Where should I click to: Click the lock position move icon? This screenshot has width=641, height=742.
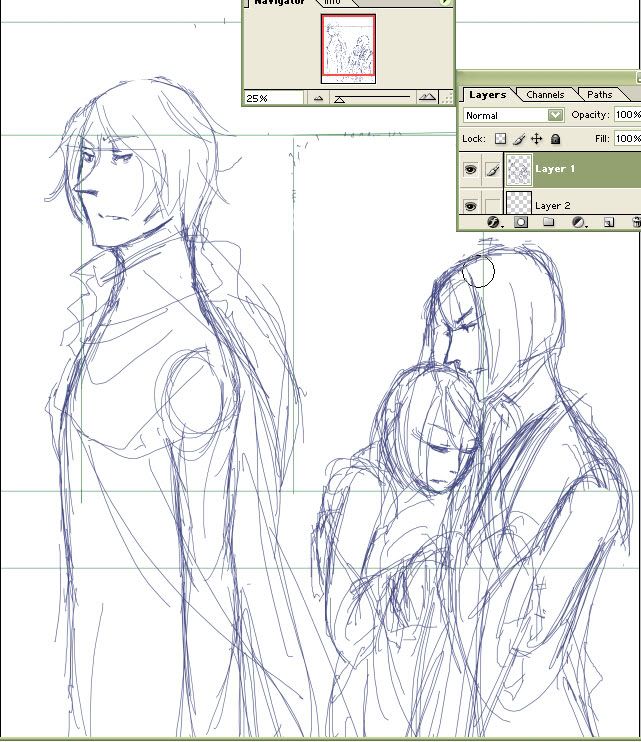[537, 140]
